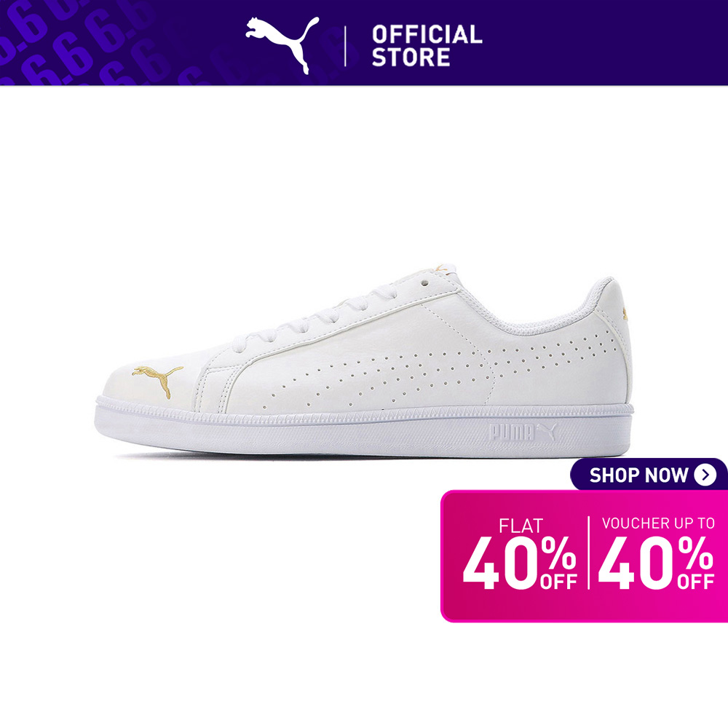Viewport: 728px width, 728px height.
Task: Click the Flat 40% off badge
Action: [520, 555]
